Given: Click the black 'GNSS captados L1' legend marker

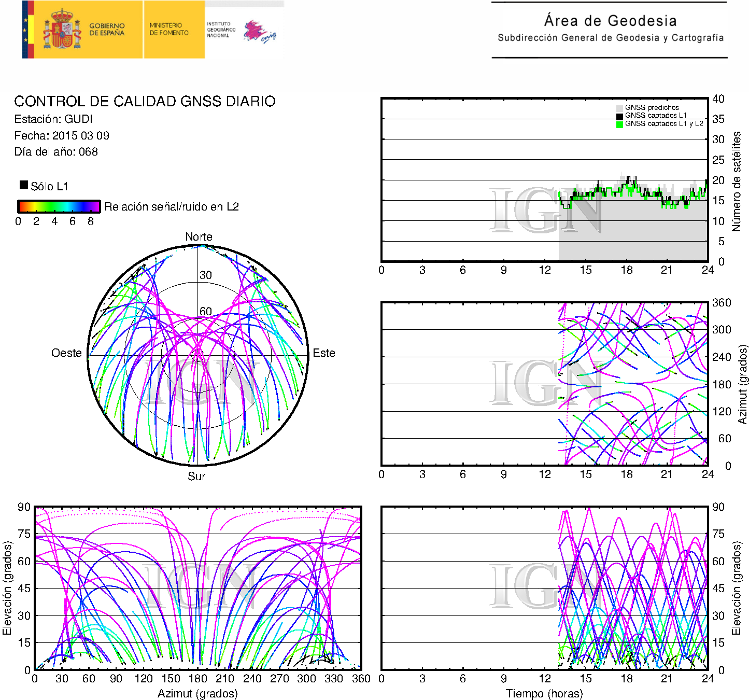Looking at the screenshot, I should [619, 116].
